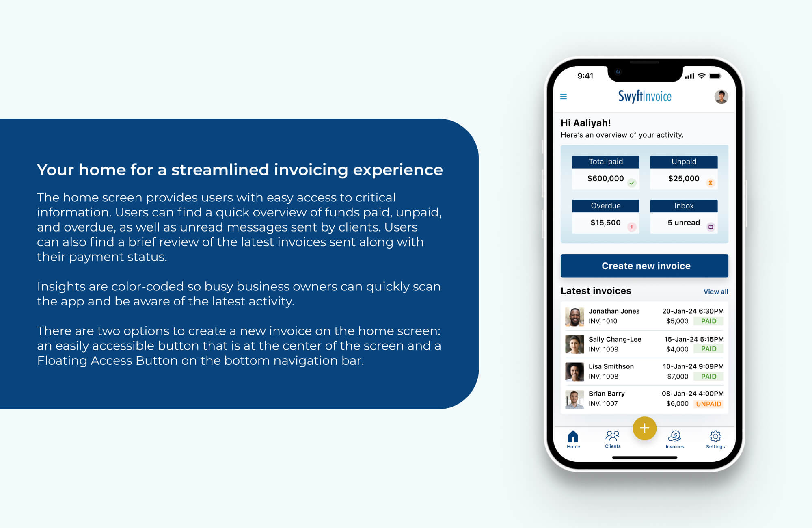Tap the floating plus button
812x528 pixels.
(x=644, y=428)
